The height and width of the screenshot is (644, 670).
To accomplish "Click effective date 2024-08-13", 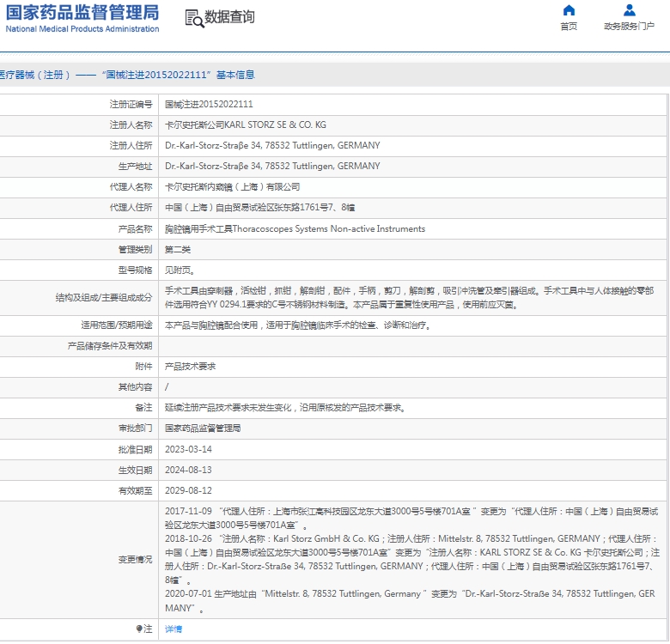I will click(188, 470).
